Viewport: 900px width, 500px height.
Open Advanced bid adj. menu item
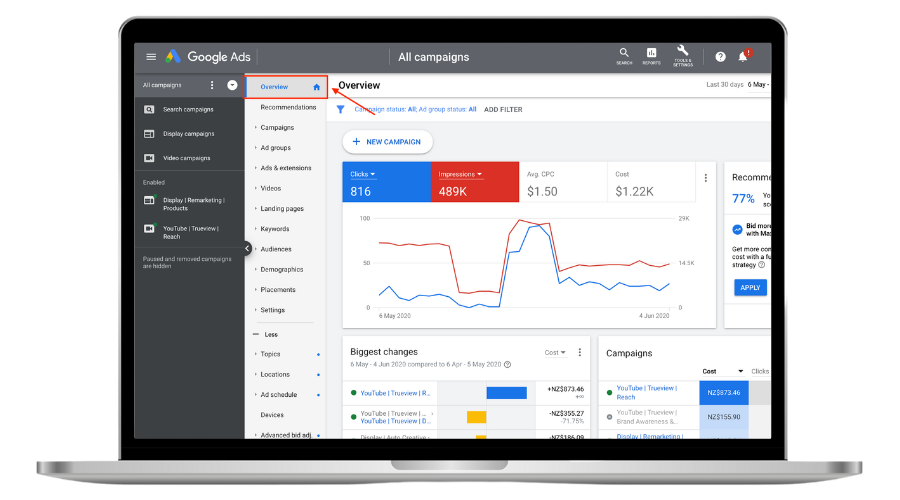click(285, 435)
